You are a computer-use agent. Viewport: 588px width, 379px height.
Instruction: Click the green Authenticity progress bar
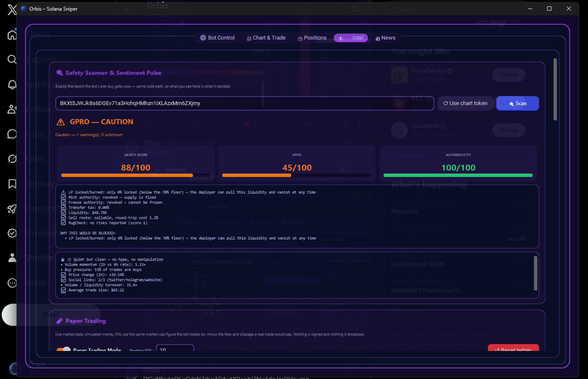pos(458,175)
